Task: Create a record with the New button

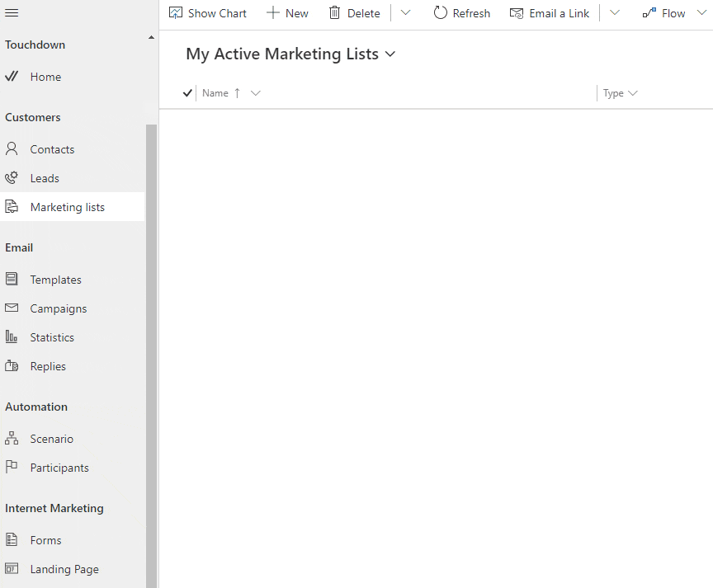Action: [x=287, y=12]
